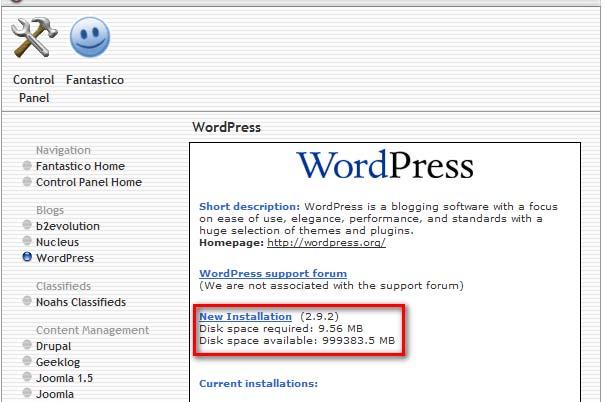Select Nucleus blog script

pos(57,242)
